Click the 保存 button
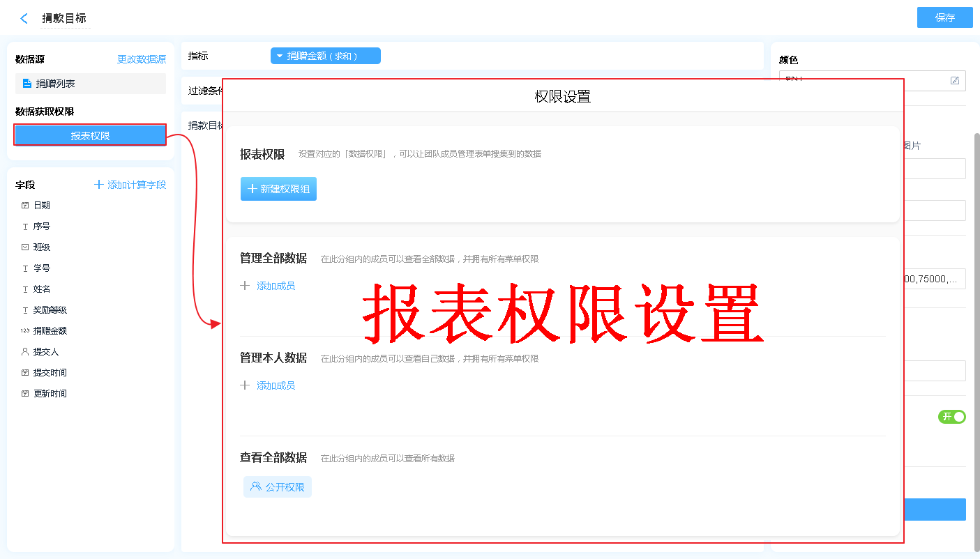This screenshot has width=980, height=559. tap(944, 18)
